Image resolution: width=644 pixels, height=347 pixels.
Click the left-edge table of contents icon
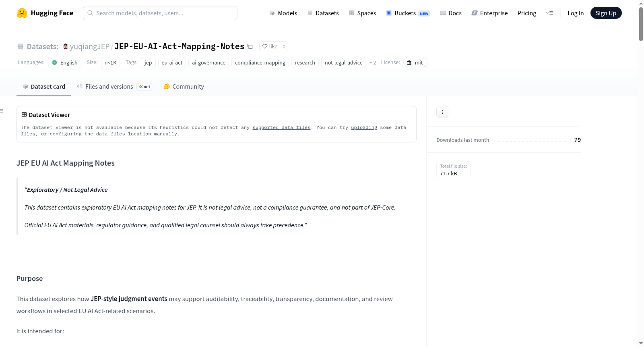tap(2, 111)
